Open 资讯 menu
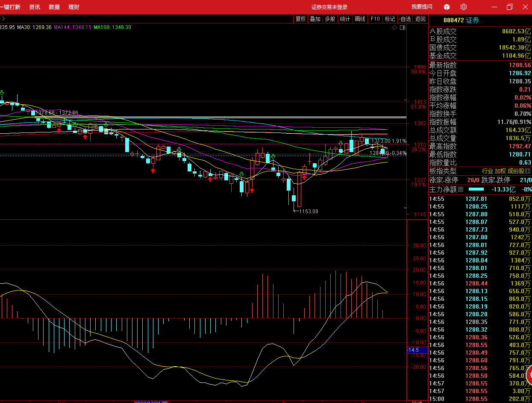This screenshot has height=403, width=532. (x=35, y=7)
